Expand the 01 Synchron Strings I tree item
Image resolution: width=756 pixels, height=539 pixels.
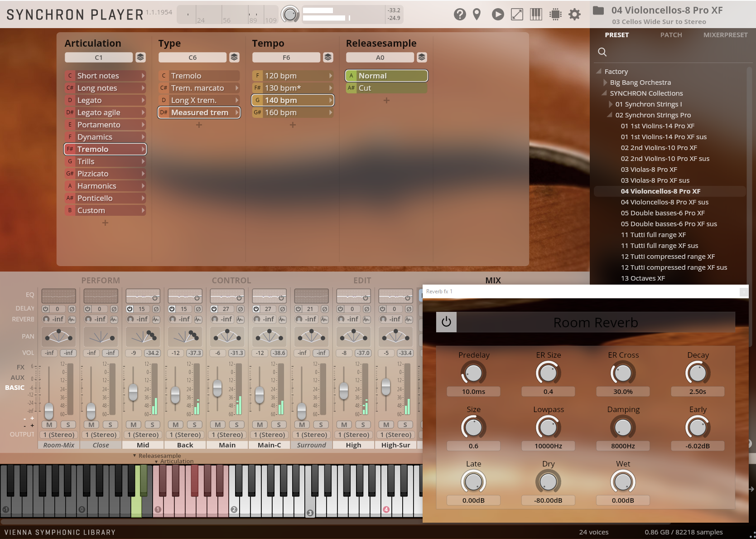click(x=606, y=104)
